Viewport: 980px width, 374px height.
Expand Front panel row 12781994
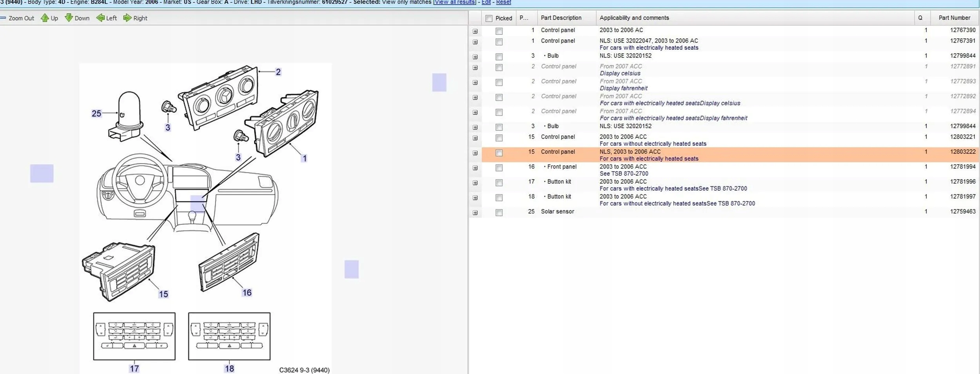(475, 168)
